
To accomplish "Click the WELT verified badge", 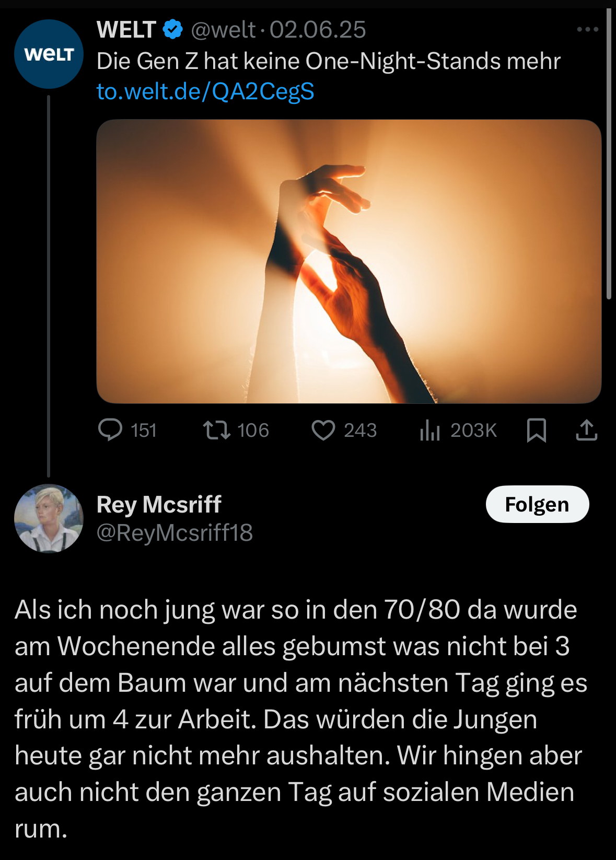I will pos(173,29).
